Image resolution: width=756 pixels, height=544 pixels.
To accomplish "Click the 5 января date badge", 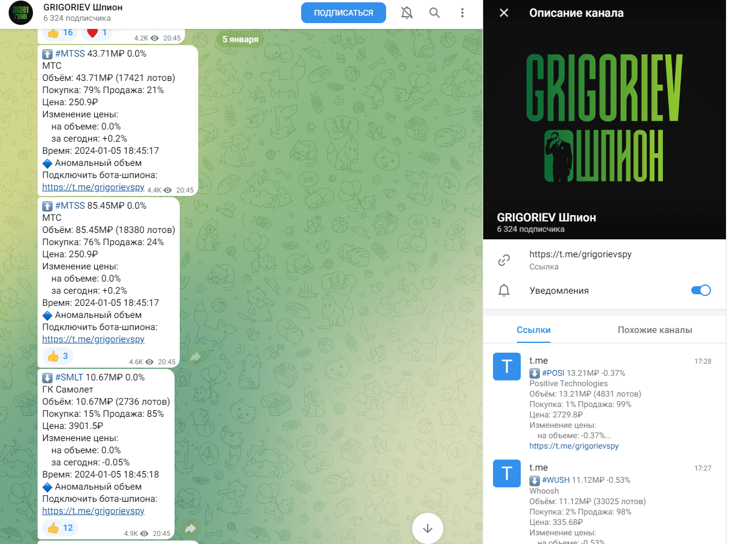I will coord(240,39).
